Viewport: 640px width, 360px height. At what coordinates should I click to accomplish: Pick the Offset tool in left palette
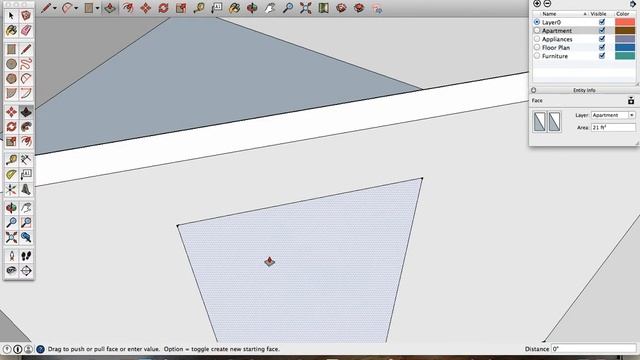26,141
